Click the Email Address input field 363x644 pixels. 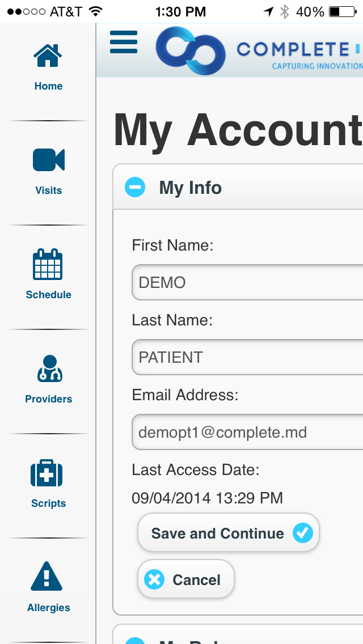[247, 431]
